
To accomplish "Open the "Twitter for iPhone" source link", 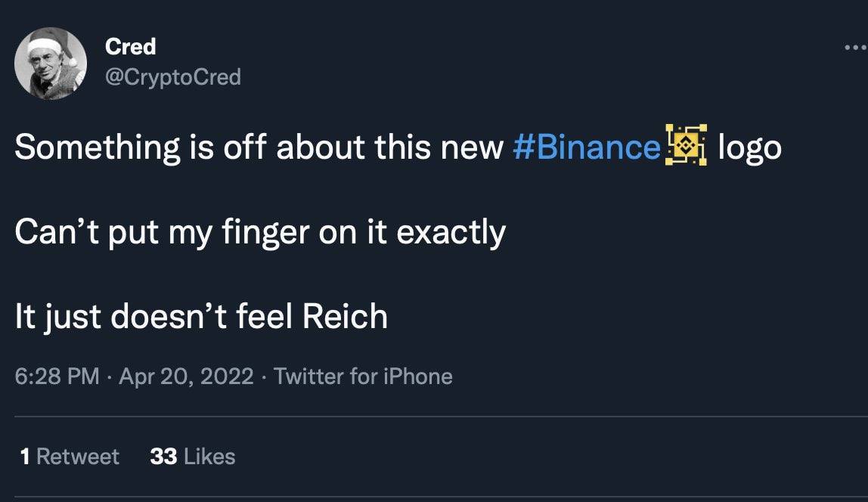I will (363, 376).
